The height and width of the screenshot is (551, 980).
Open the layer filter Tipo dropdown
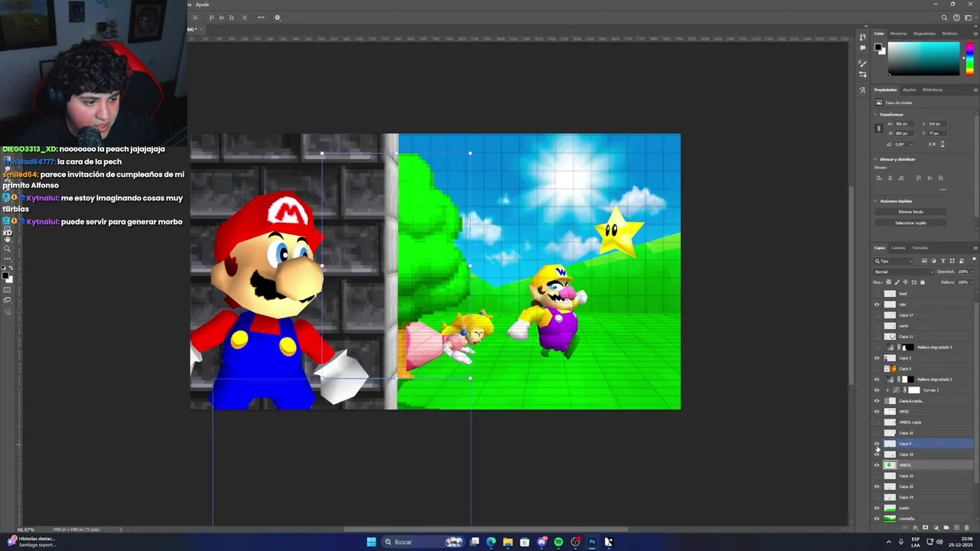point(893,261)
